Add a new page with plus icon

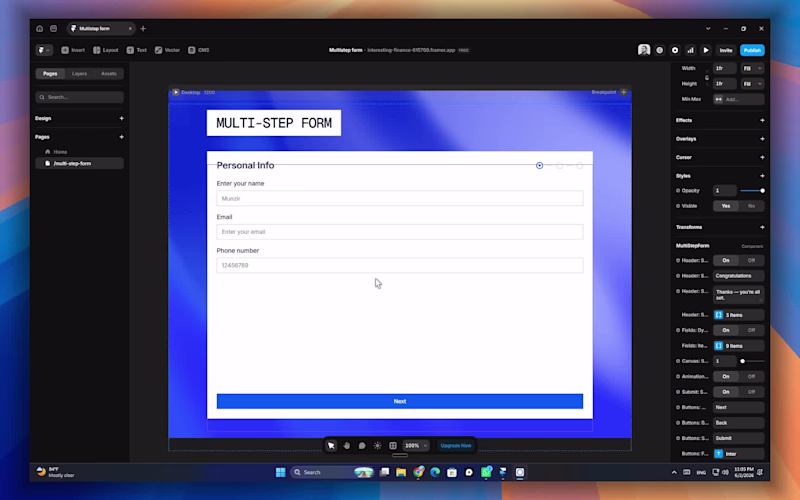coord(121,137)
